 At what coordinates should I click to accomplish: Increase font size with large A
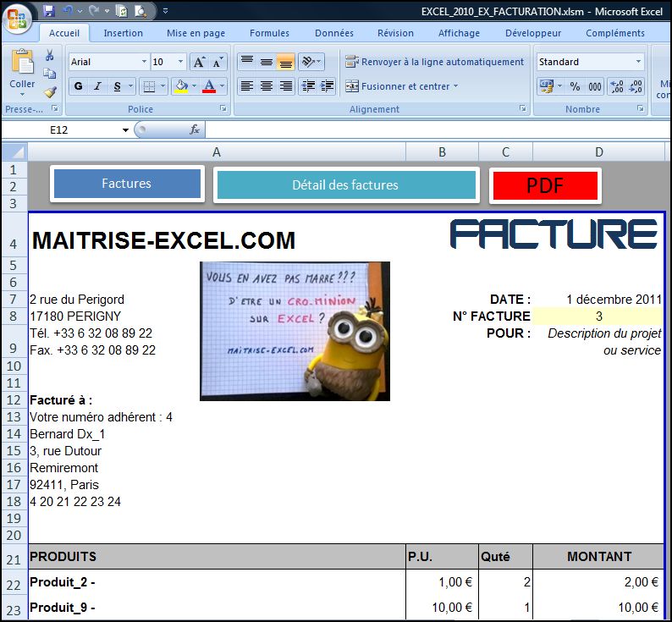pyautogui.click(x=199, y=62)
